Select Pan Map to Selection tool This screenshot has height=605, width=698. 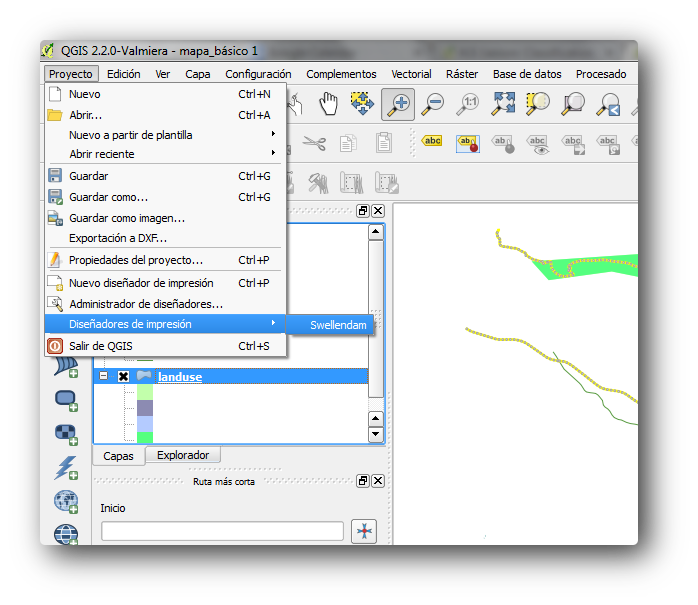click(x=362, y=104)
